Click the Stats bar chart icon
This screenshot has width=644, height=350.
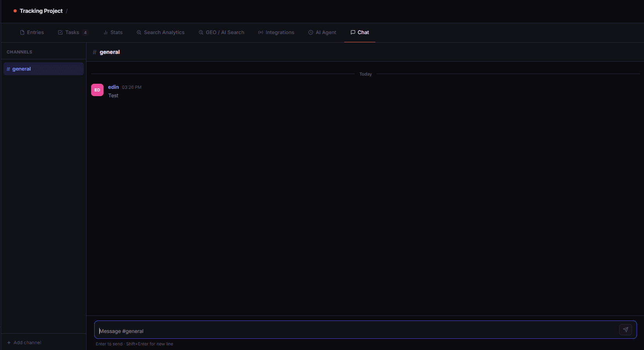tap(105, 33)
